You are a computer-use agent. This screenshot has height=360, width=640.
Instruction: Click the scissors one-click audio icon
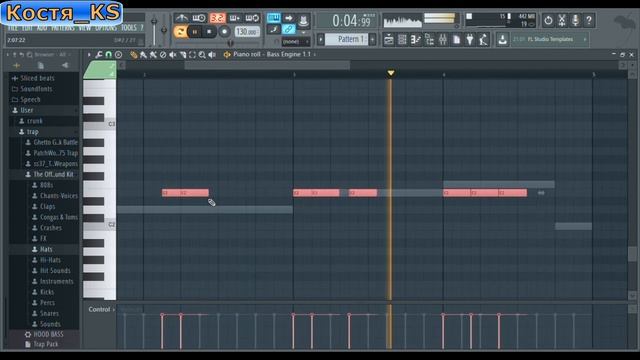pyautogui.click(x=562, y=20)
